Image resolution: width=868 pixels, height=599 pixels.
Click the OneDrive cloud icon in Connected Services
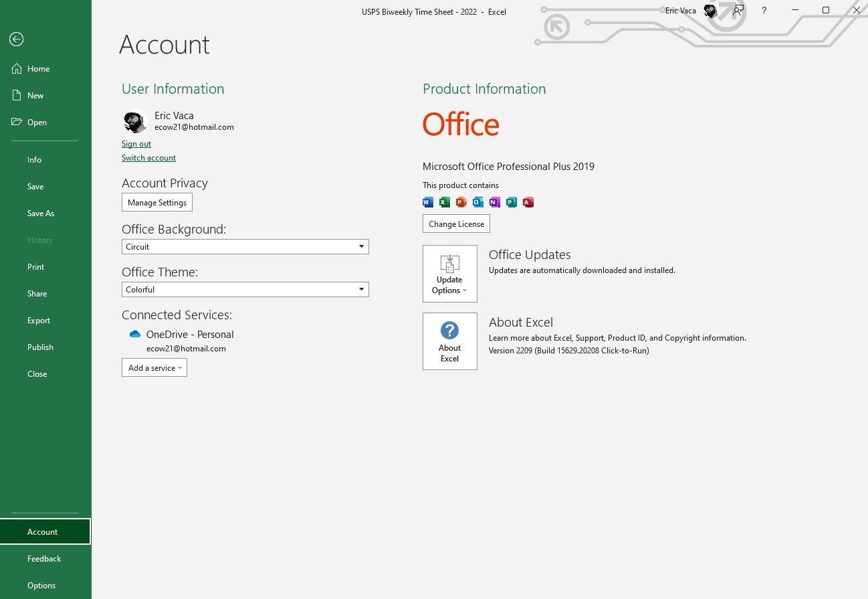(135, 334)
